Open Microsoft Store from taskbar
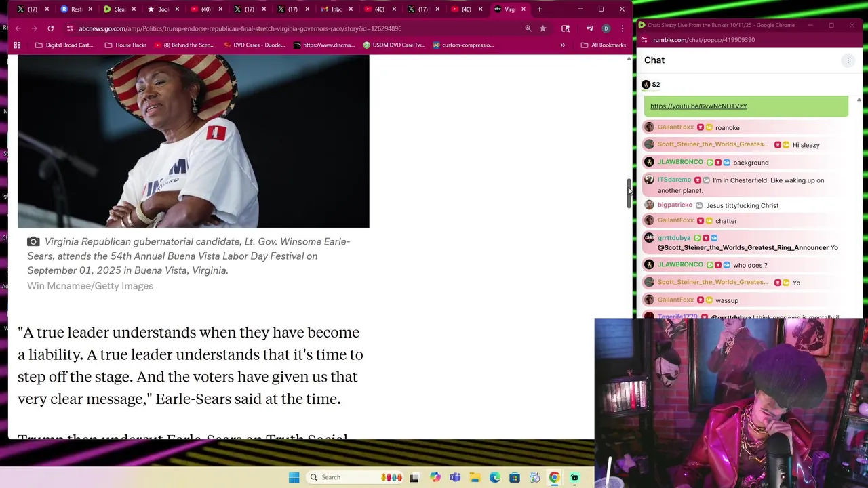This screenshot has height=488, width=868. 515,477
